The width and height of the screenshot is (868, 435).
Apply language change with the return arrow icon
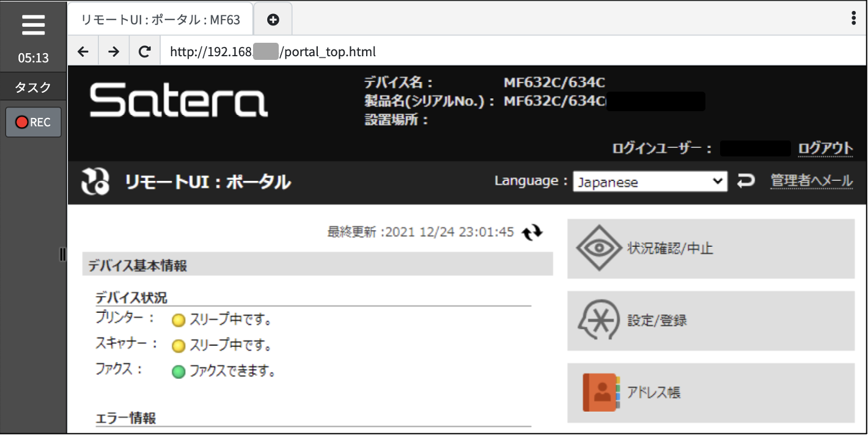click(746, 181)
